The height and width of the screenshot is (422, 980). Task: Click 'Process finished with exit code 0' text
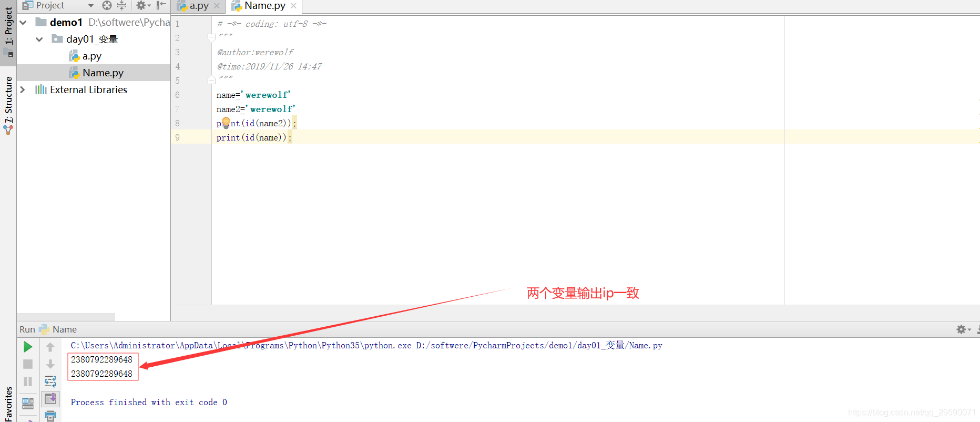149,403
